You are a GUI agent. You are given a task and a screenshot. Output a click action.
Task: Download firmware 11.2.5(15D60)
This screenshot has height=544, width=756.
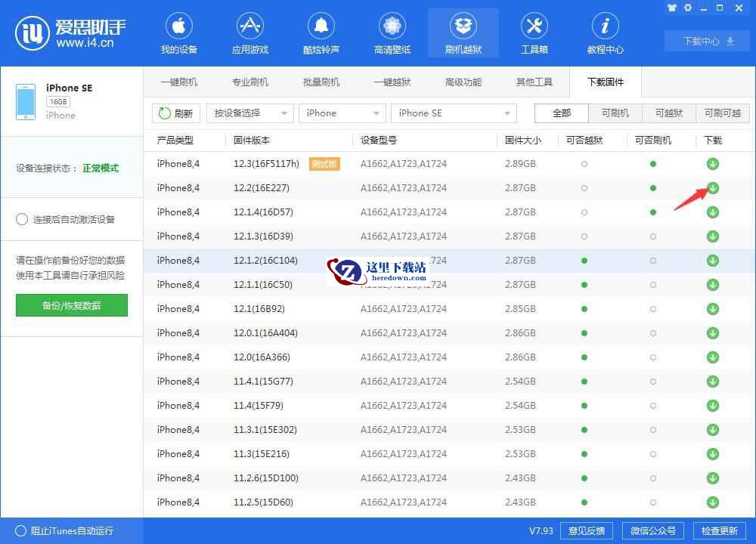(x=713, y=502)
